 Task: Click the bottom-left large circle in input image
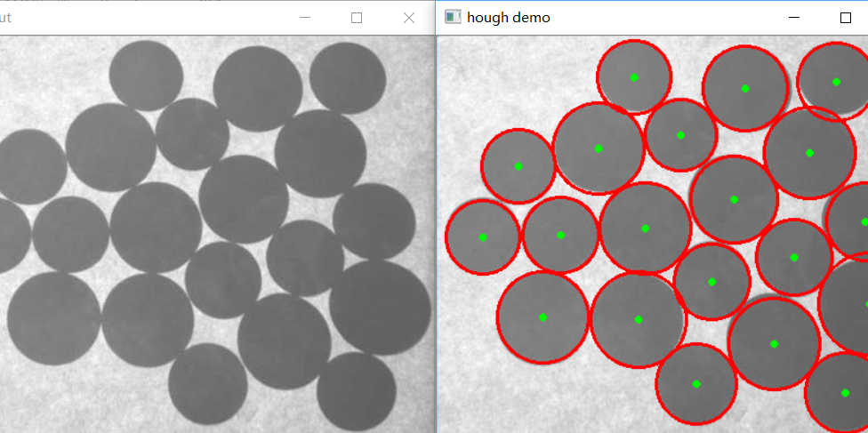[x=53, y=317]
